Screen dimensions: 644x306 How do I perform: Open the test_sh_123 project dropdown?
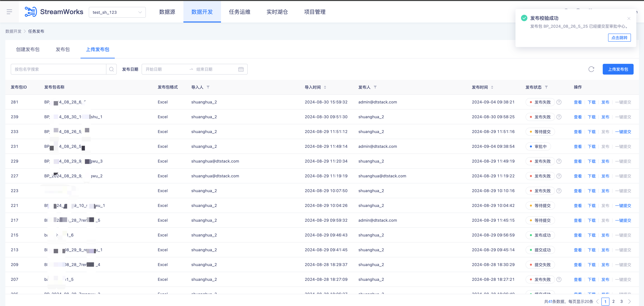pyautogui.click(x=117, y=12)
